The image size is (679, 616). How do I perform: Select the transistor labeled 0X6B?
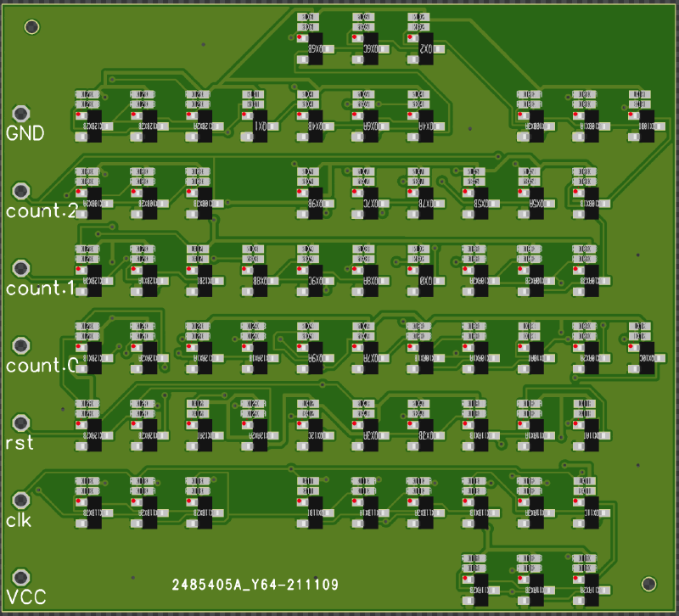click(316, 48)
